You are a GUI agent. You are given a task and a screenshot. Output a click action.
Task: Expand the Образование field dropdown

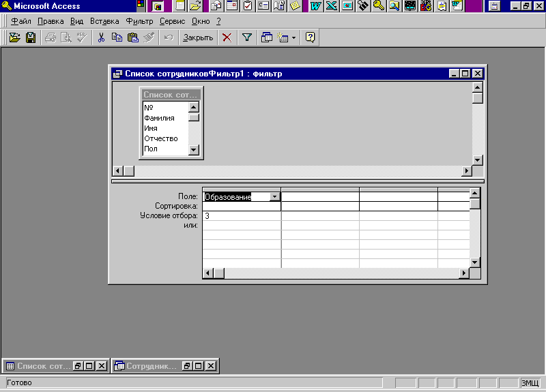coord(275,197)
